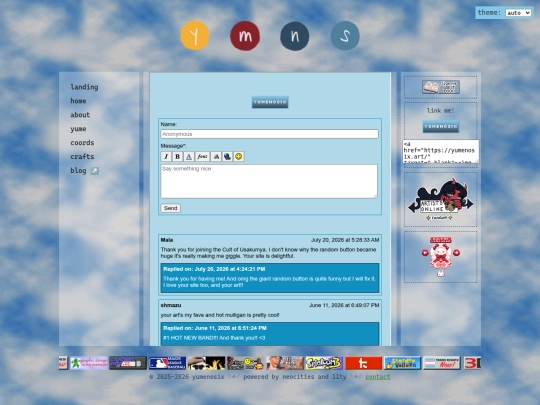
Task: Click commenter name 'shmazu'
Action: tap(171, 305)
